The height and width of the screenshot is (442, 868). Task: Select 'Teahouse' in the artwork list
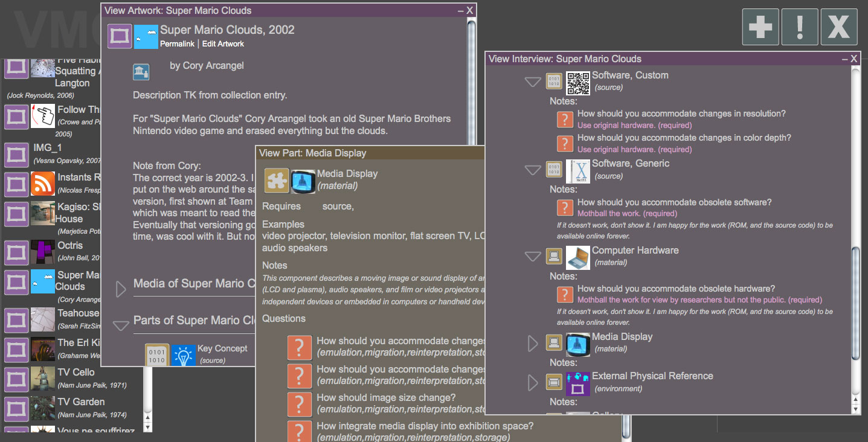click(78, 313)
